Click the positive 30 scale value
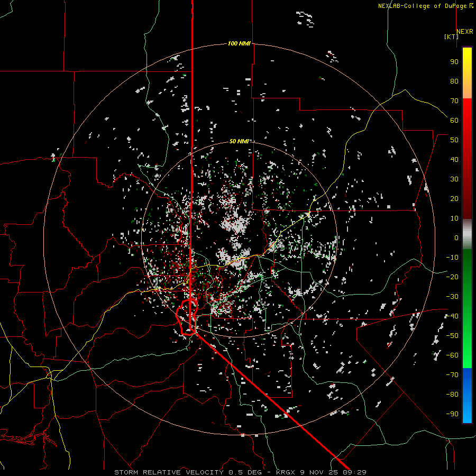The image size is (476, 476). [454, 179]
